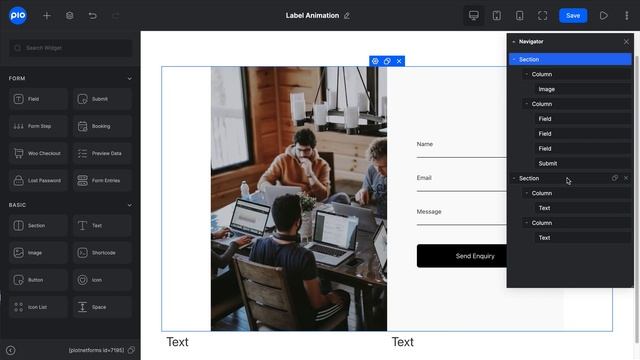The height and width of the screenshot is (360, 640).
Task: Select the Preview Data widget
Action: (102, 153)
